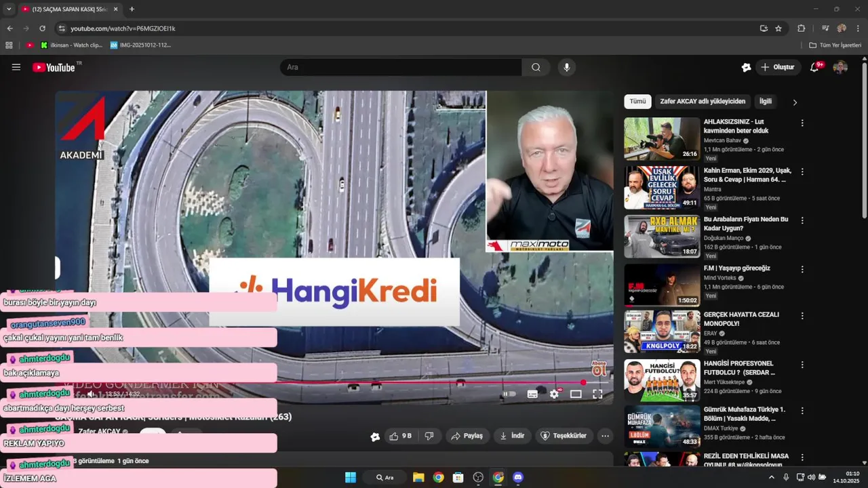Open Chrome apps grid in bookmarks bar

[9, 45]
